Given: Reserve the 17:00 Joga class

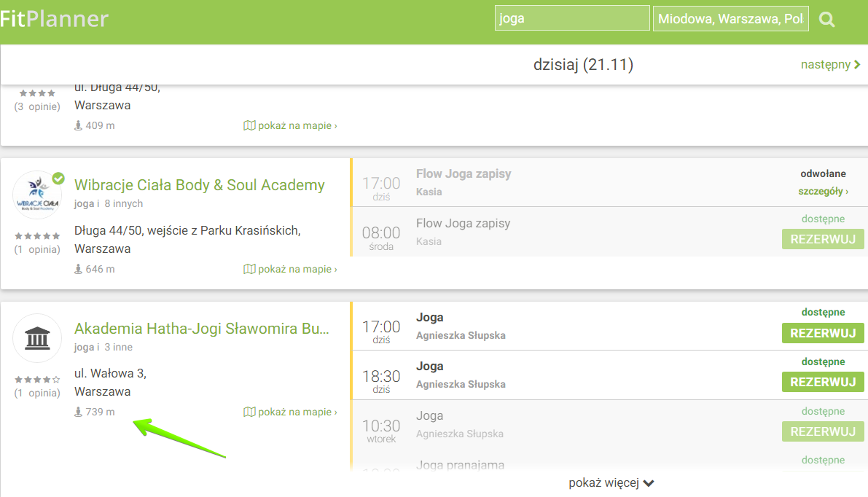Looking at the screenshot, I should coord(823,333).
